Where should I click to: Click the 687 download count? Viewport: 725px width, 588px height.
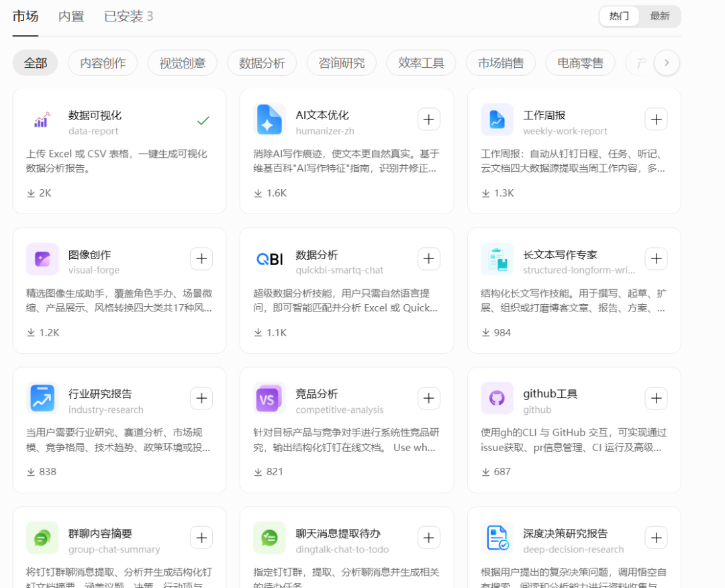tap(495, 472)
